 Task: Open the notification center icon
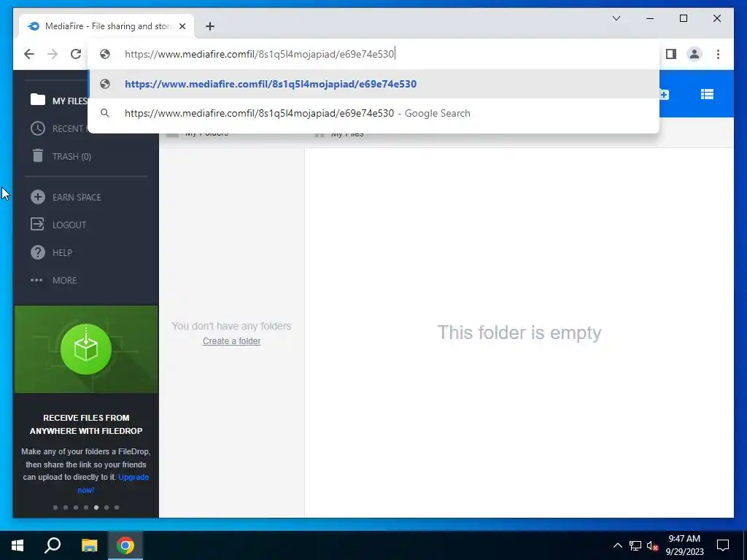[723, 545]
